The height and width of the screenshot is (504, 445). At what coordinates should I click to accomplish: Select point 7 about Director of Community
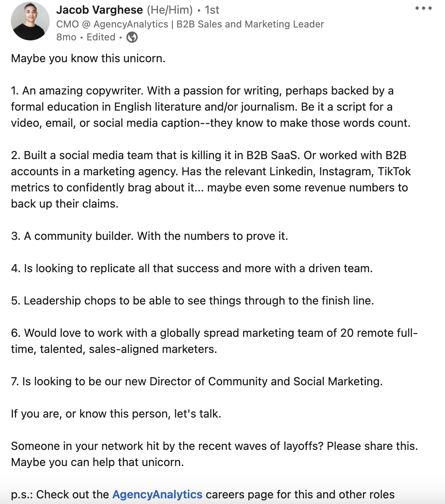[x=197, y=381]
